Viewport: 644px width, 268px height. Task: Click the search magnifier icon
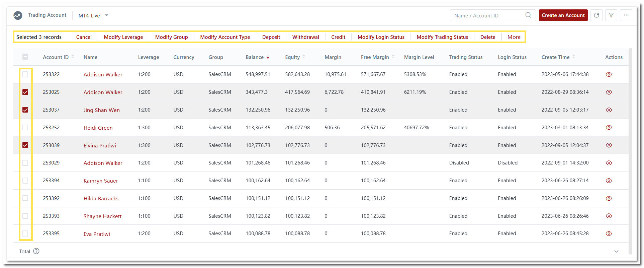coord(528,15)
